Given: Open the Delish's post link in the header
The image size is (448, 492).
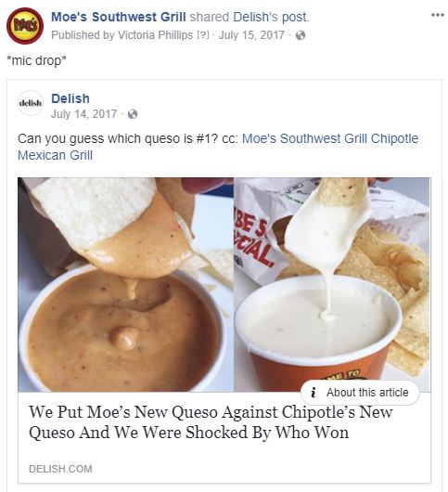Looking at the screenshot, I should click(x=271, y=17).
